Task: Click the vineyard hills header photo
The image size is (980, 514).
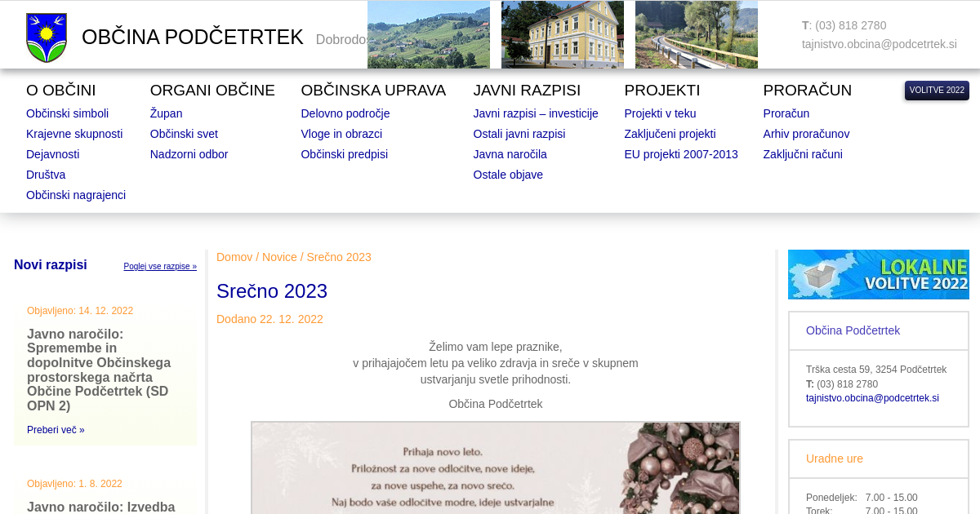Action: [x=428, y=35]
